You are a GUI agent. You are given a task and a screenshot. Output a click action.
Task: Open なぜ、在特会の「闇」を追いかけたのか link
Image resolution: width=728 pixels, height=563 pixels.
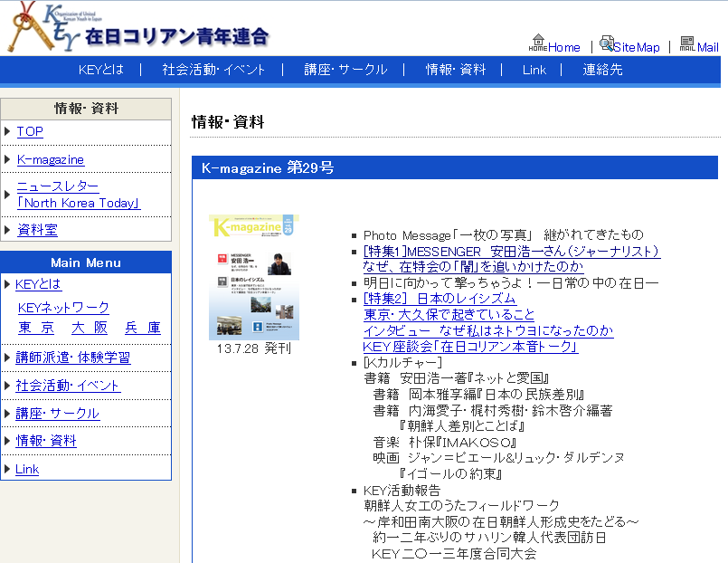point(473,267)
